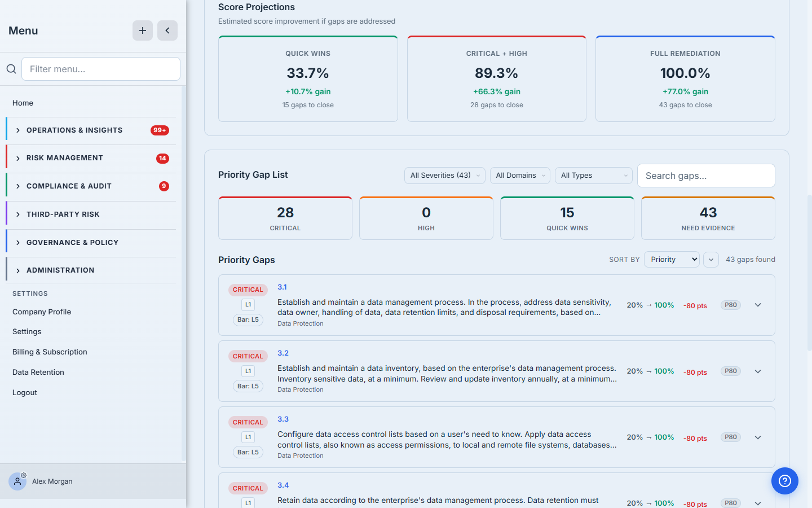Viewport: 812px width, 508px height.
Task: Click the Alex Morgan user name
Action: click(52, 481)
